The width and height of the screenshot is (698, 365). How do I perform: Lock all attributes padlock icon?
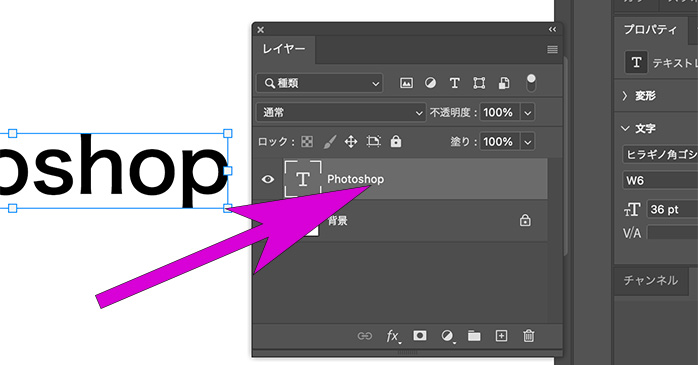point(396,142)
